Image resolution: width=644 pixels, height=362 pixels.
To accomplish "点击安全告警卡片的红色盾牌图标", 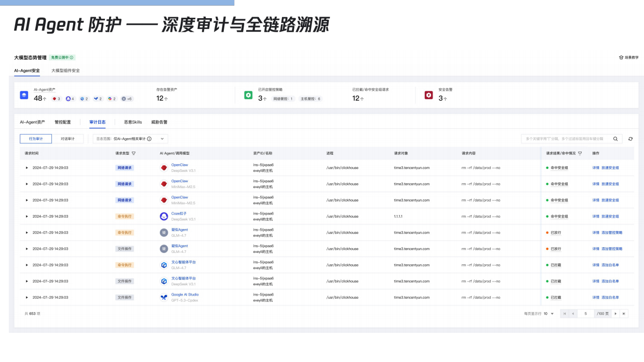I will [428, 95].
